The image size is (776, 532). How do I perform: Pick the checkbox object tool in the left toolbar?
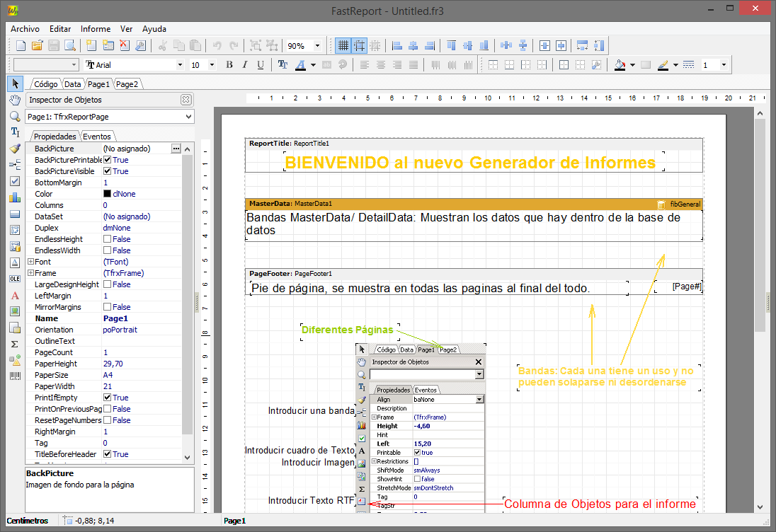pos(16,181)
